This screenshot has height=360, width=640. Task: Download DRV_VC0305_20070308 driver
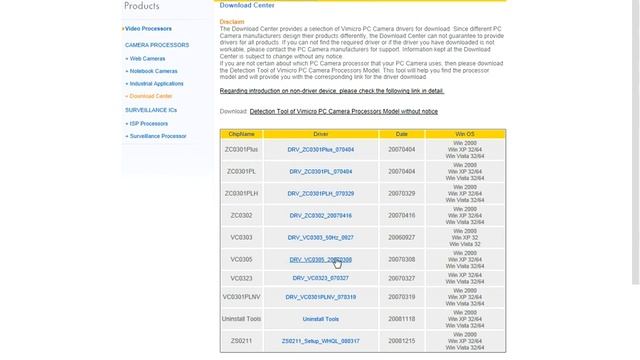321,260
